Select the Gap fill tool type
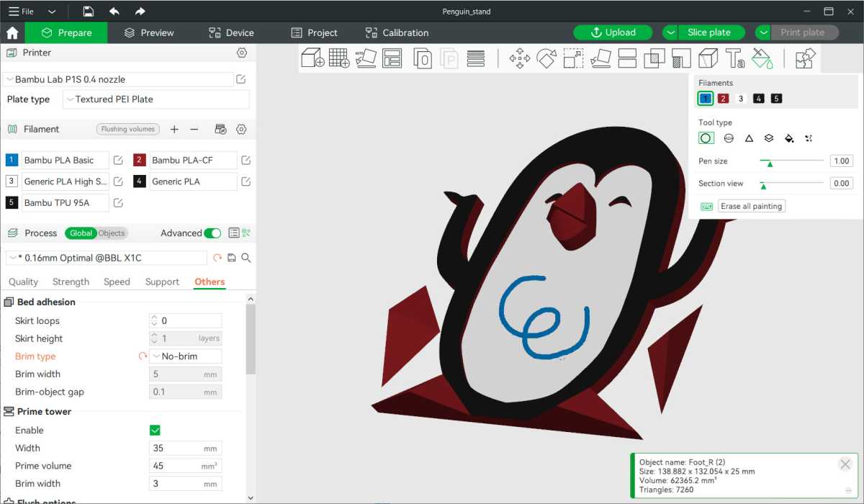Screen dimensions: 864x504 [809, 138]
